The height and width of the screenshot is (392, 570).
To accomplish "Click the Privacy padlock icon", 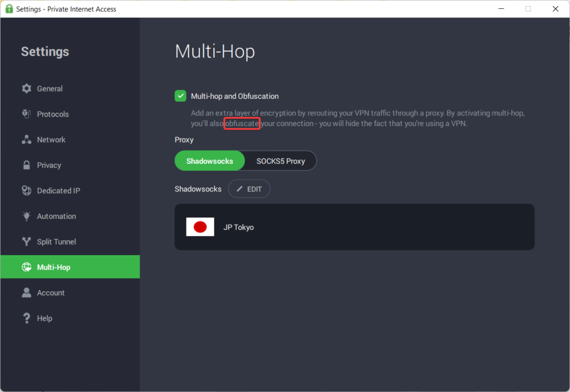I will 26,165.
